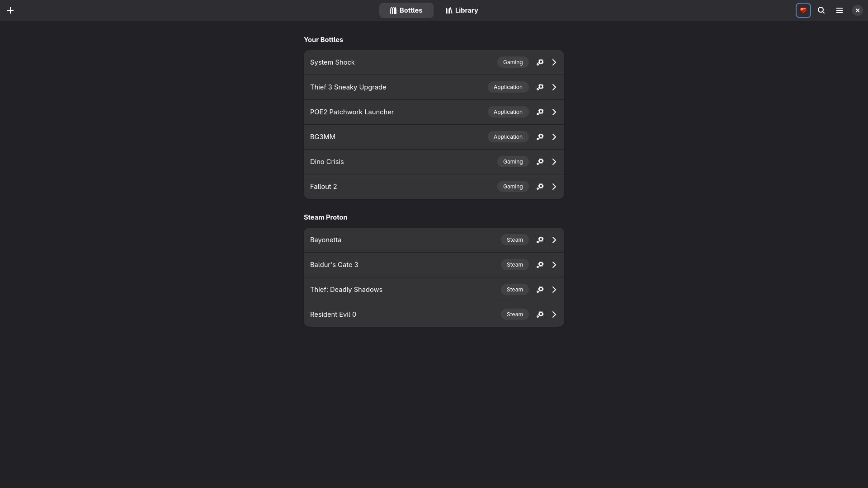Switch to the Library tab
The height and width of the screenshot is (488, 868).
click(461, 10)
